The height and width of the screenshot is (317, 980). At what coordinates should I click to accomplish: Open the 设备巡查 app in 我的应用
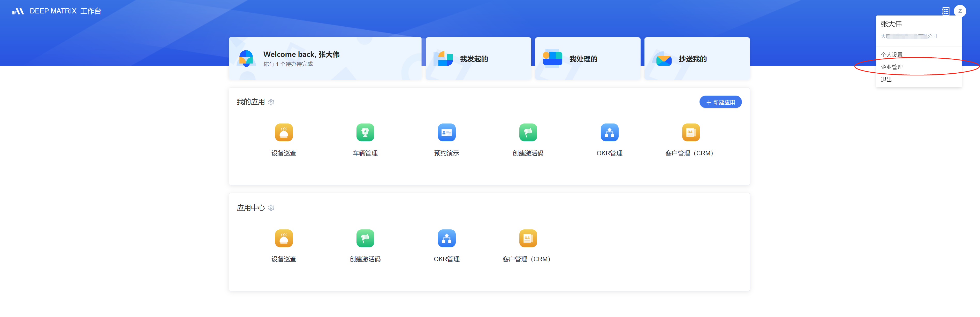284,133
